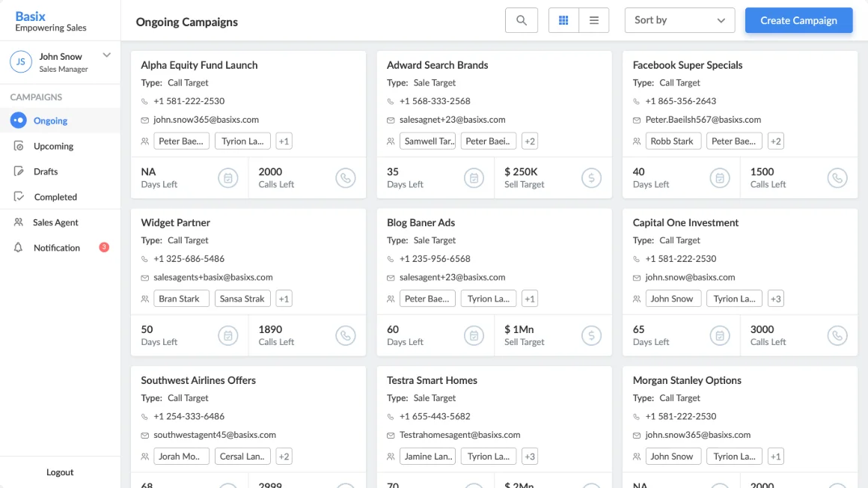Click southwestagent45@basixs.com email
This screenshot has height=488, width=868.
[x=215, y=435]
